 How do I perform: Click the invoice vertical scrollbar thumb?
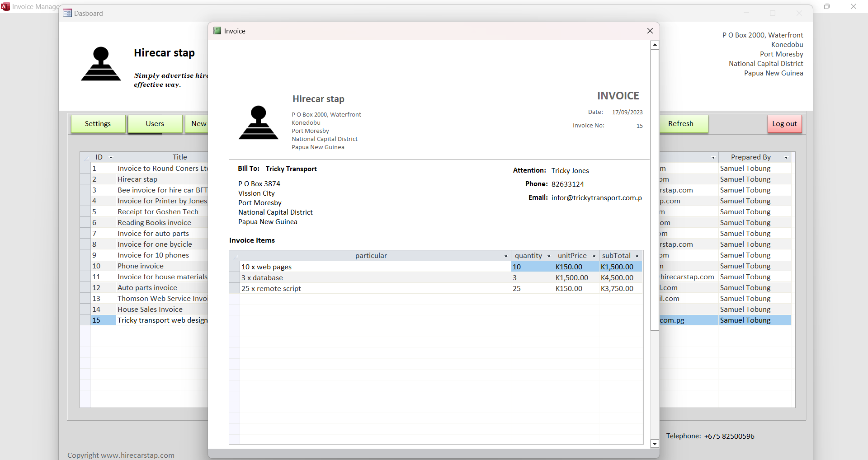(655, 190)
